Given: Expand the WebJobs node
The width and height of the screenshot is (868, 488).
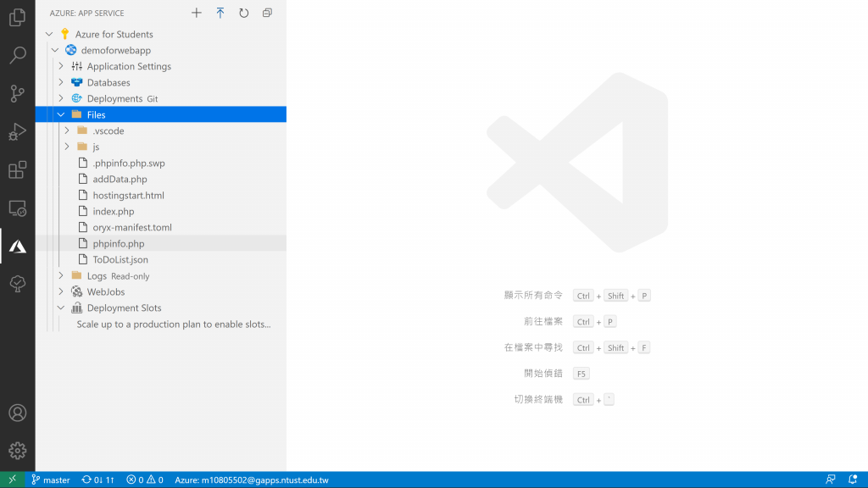Looking at the screenshot, I should point(61,291).
